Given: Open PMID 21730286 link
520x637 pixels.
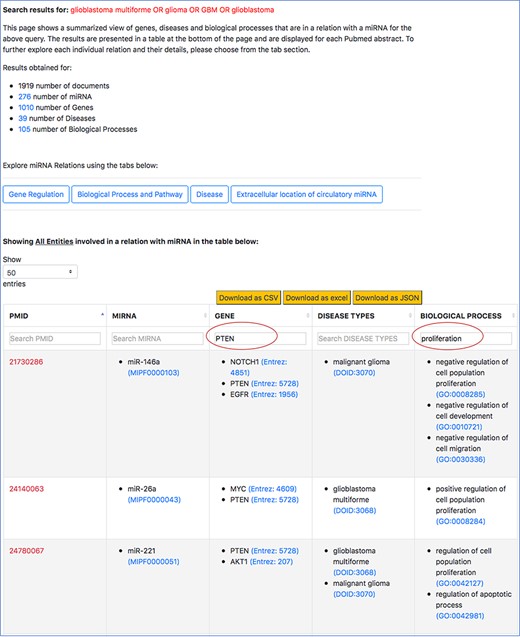Looking at the screenshot, I should coord(26,362).
